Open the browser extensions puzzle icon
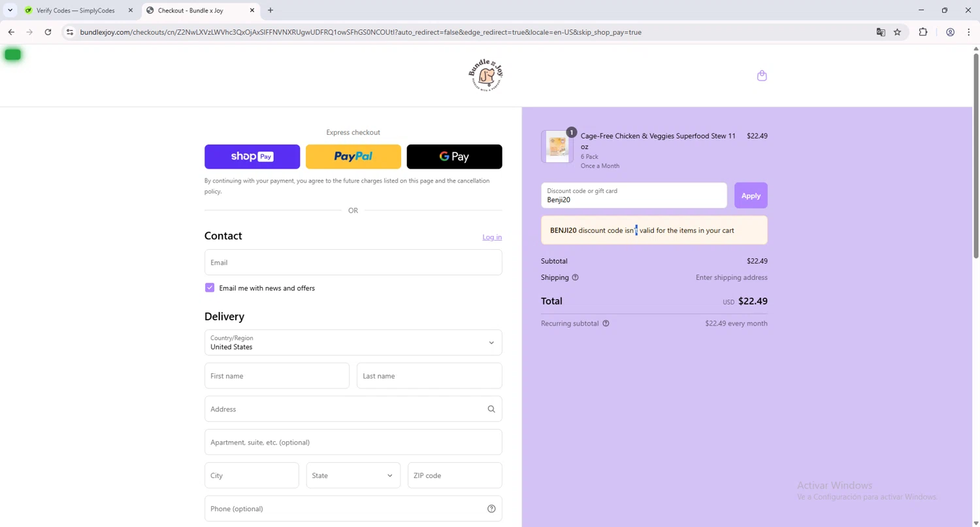The image size is (980, 527). pos(923,32)
